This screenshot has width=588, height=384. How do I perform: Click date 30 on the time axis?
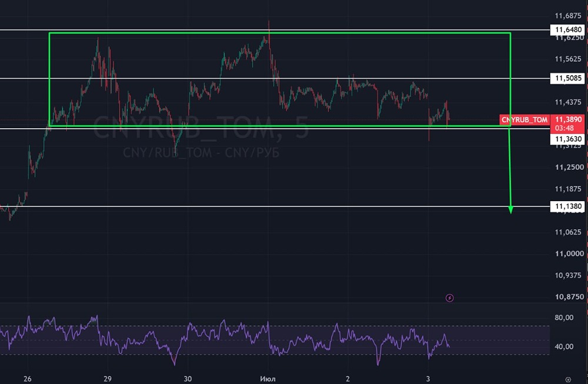pos(188,379)
